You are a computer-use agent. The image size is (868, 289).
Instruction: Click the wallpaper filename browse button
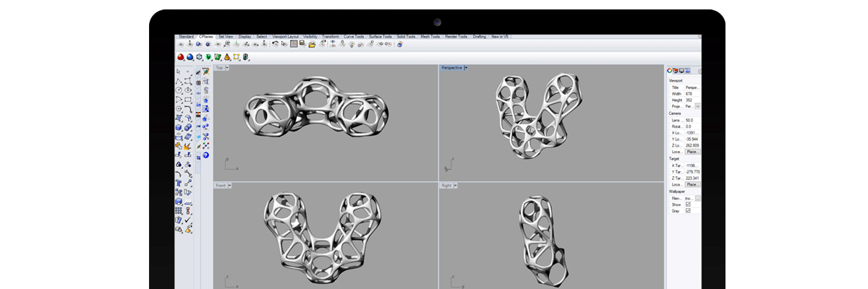(697, 199)
